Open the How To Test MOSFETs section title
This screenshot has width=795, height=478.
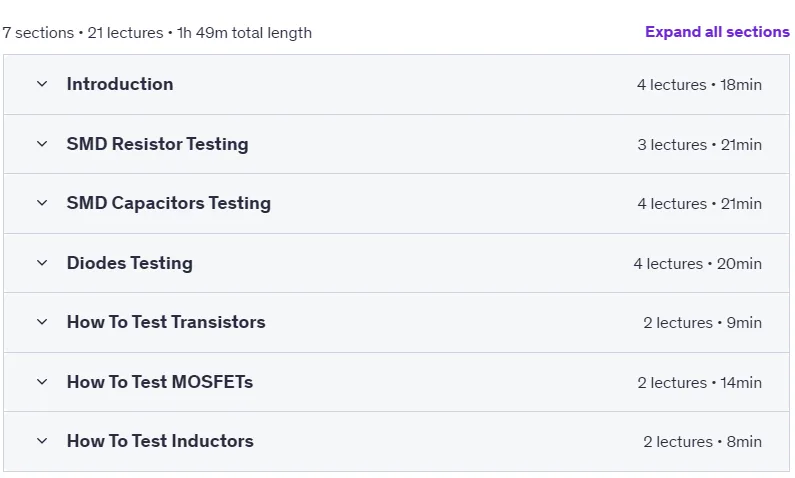coord(160,382)
